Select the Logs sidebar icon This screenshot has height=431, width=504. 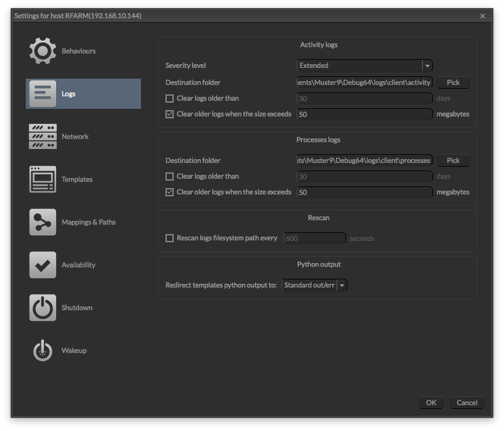pos(43,94)
